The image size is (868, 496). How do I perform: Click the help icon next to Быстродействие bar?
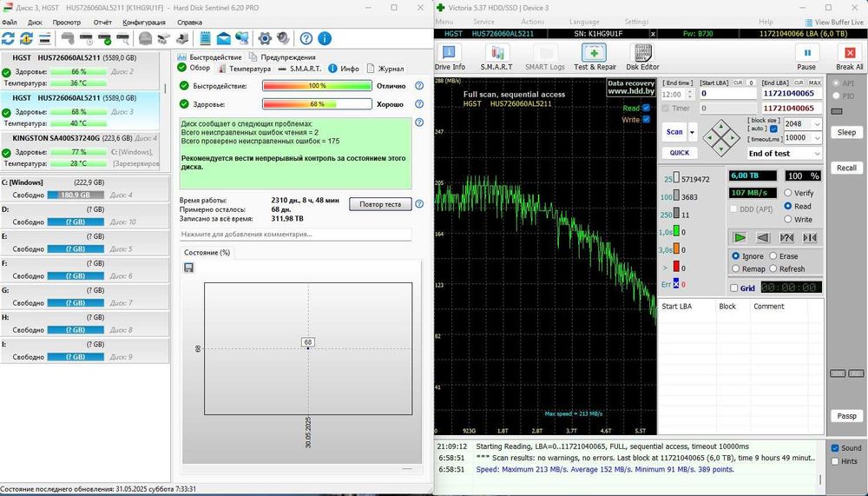pyautogui.click(x=419, y=86)
